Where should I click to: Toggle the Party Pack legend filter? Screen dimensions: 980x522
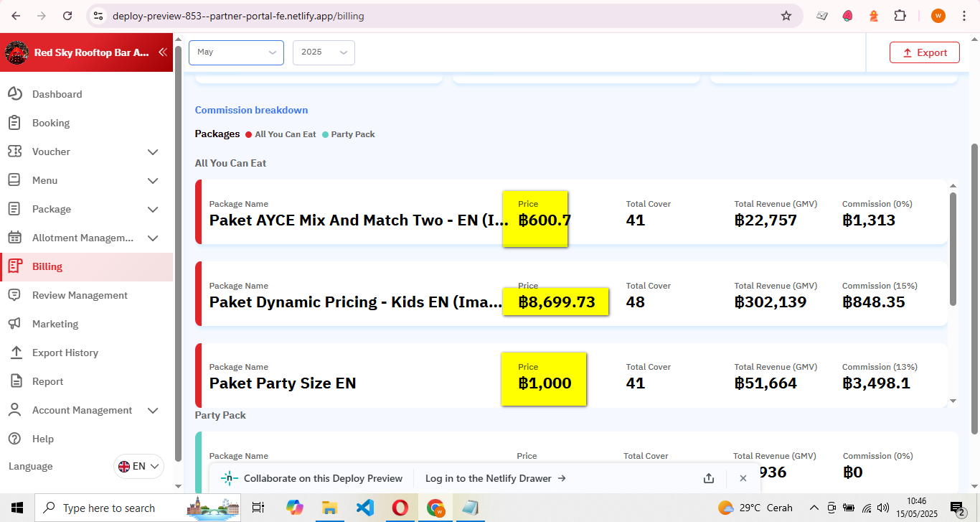pos(349,134)
